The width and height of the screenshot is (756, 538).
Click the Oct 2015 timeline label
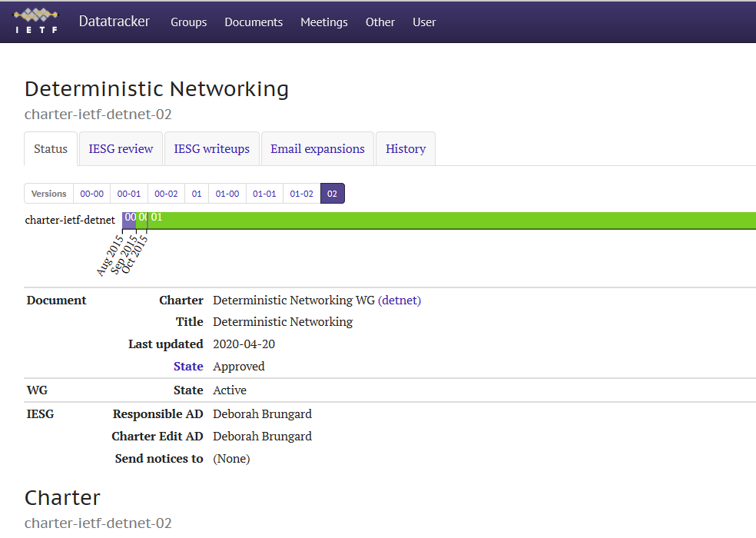(x=134, y=256)
